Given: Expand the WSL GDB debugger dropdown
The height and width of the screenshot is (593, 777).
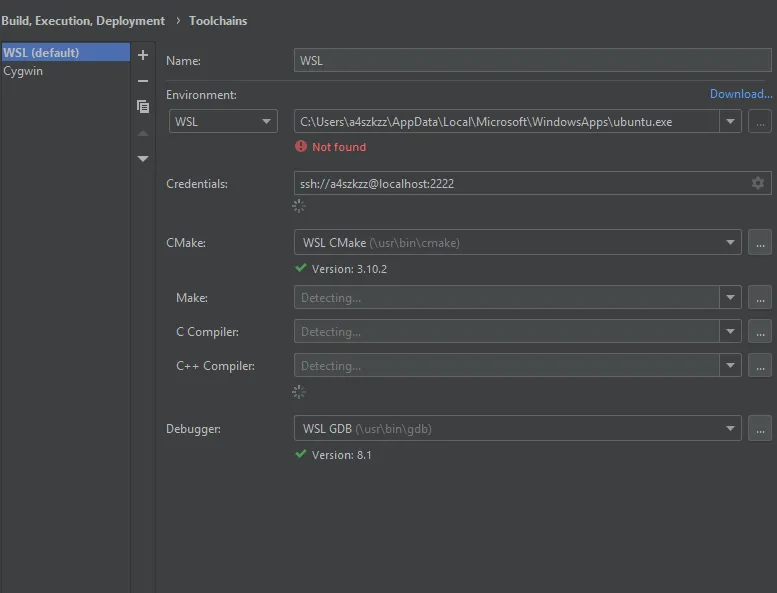Looking at the screenshot, I should (731, 429).
